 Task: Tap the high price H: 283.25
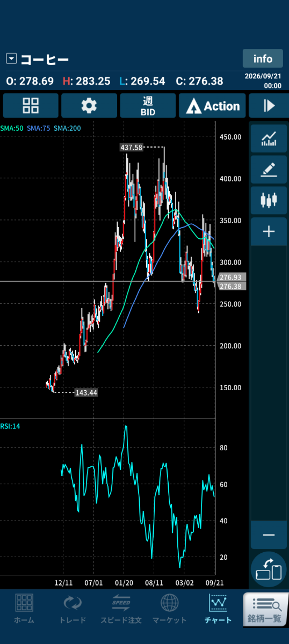(x=86, y=82)
